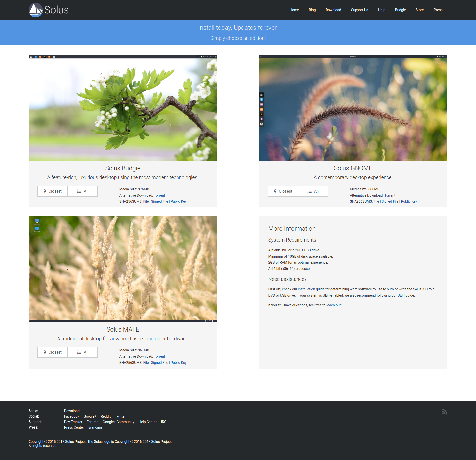The height and width of the screenshot is (460, 476).
Task: Open the Solus Budgie Torrent link
Action: [159, 195]
